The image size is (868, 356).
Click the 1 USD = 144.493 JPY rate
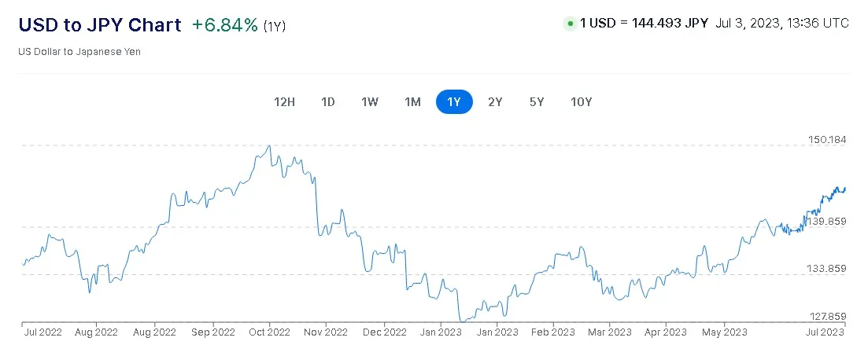click(x=645, y=24)
